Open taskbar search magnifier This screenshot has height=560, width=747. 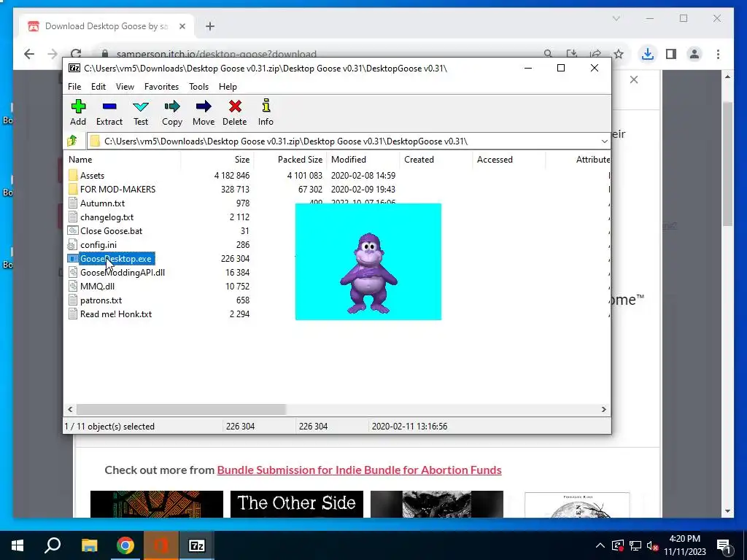(x=53, y=545)
